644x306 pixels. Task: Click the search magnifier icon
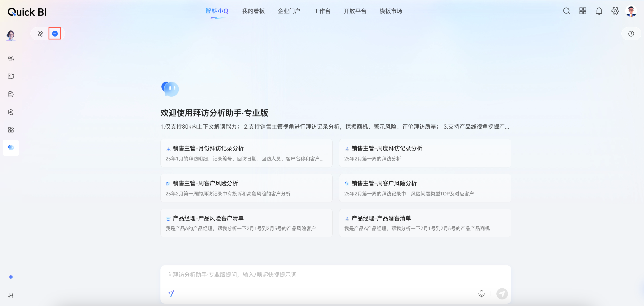(x=567, y=11)
